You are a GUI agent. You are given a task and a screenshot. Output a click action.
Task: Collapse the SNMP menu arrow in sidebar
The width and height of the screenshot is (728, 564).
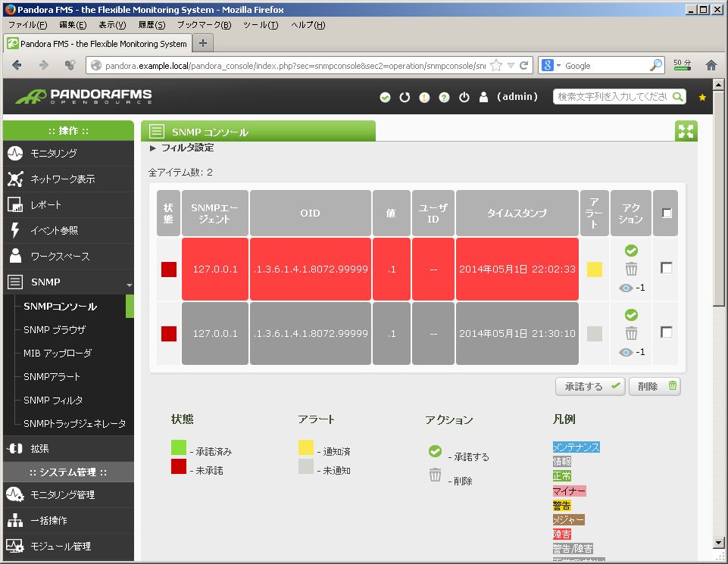coord(129,285)
